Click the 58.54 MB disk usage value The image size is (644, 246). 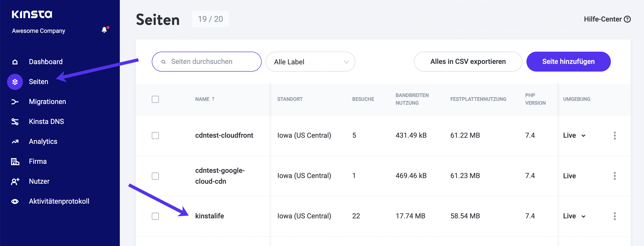coord(465,216)
